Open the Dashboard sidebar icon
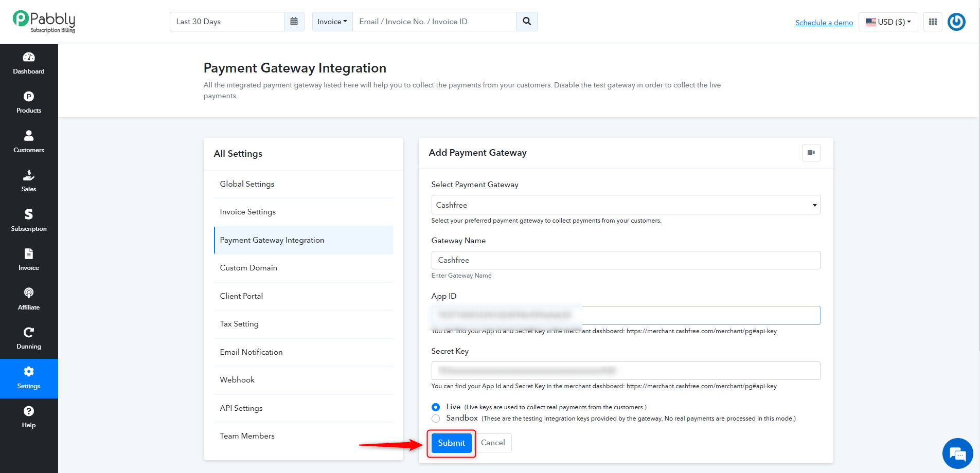This screenshot has height=473, width=980. (29, 58)
